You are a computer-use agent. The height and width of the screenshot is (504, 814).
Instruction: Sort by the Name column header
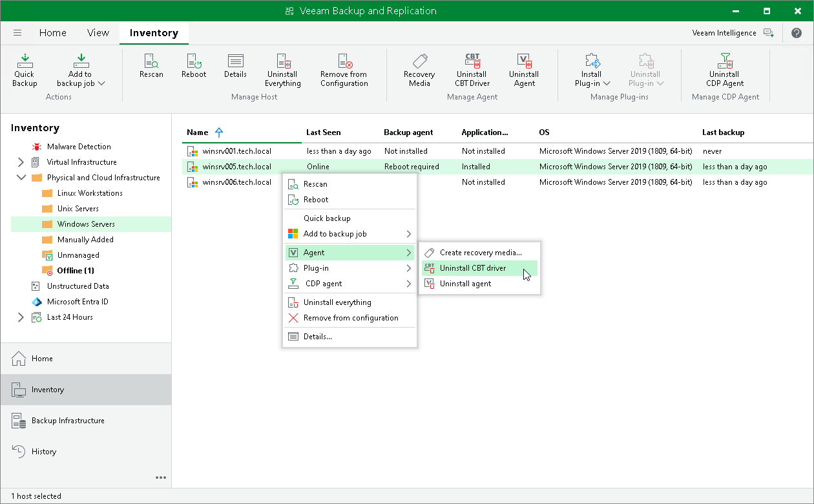[x=197, y=132]
